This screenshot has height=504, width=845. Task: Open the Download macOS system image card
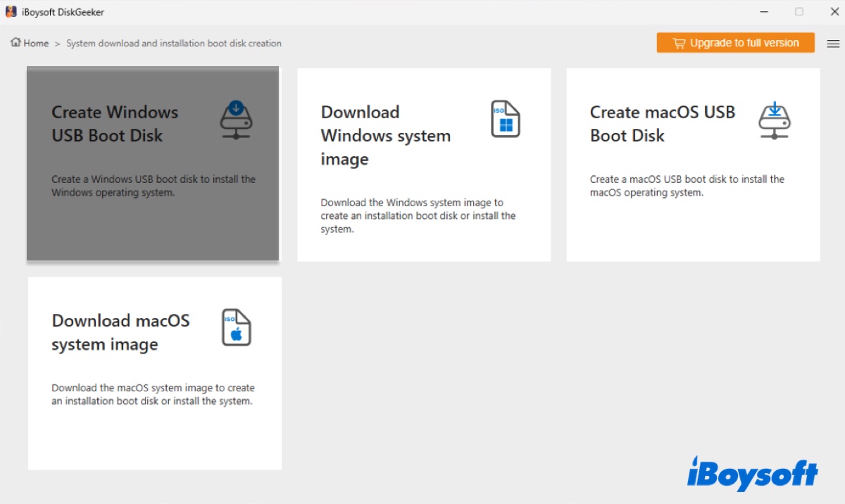point(154,373)
